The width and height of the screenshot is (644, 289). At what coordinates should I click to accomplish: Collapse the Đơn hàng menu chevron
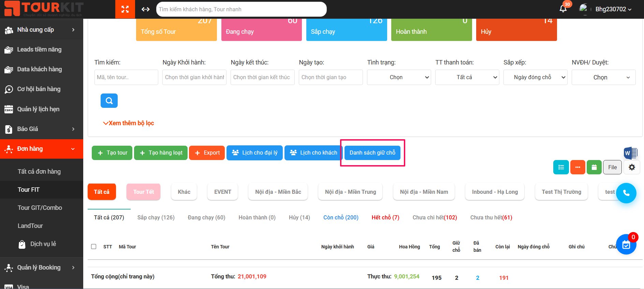tap(73, 149)
